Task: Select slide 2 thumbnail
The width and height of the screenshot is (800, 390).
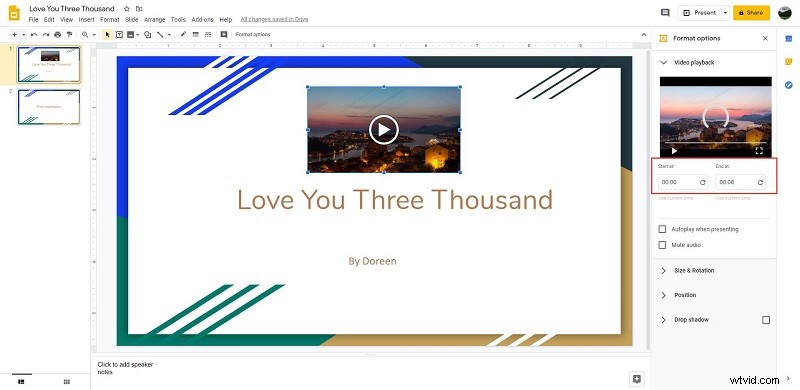Action: click(x=49, y=107)
